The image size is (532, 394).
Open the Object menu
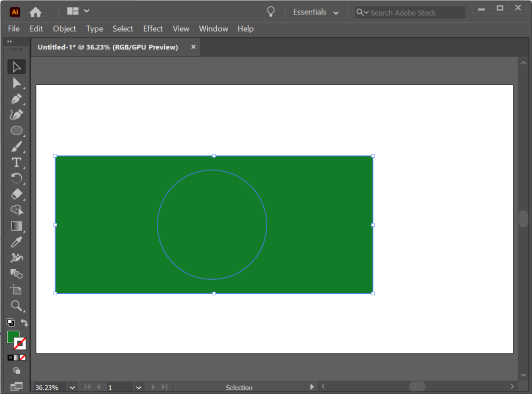64,29
